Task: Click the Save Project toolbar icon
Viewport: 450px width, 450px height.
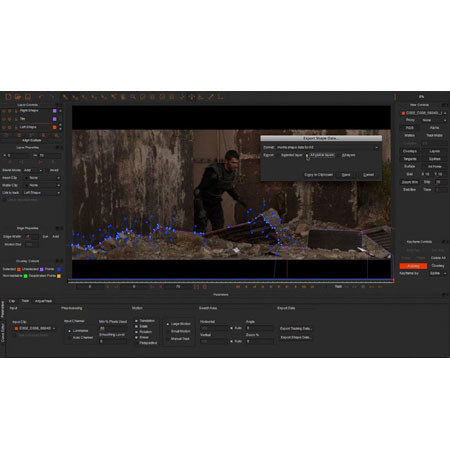Action: tap(28, 97)
